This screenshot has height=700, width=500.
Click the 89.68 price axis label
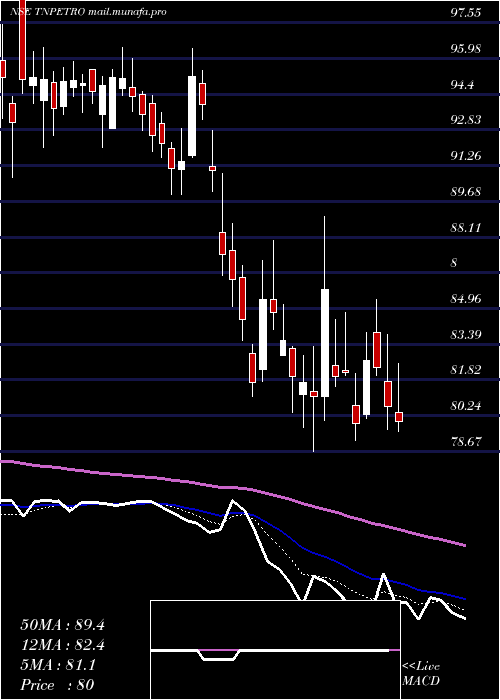click(466, 191)
